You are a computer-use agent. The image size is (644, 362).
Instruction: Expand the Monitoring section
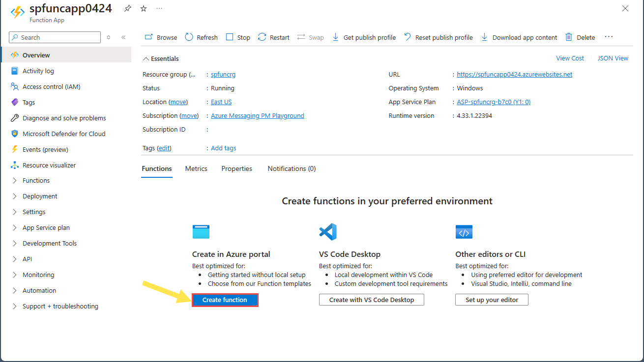[15, 275]
